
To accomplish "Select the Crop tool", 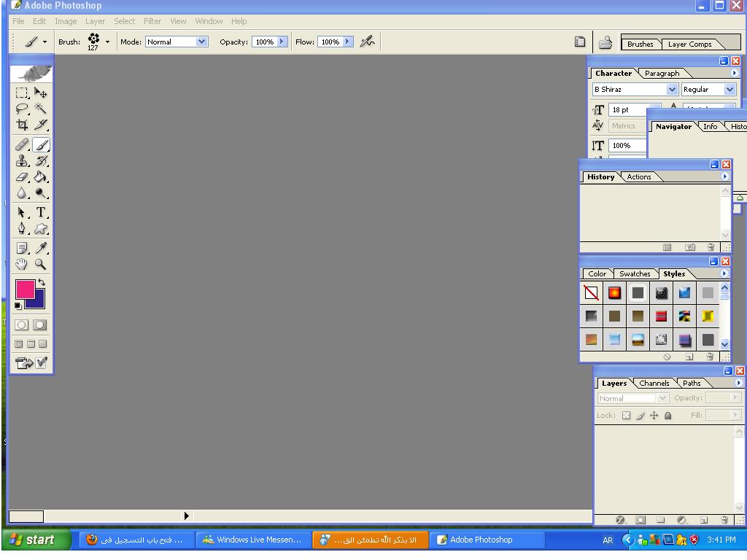I will pos(21,125).
